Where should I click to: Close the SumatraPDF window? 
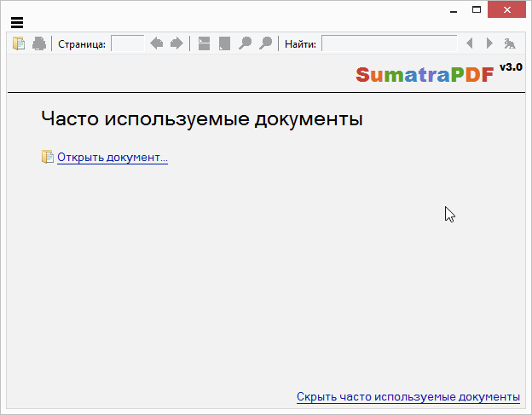pyautogui.click(x=507, y=10)
